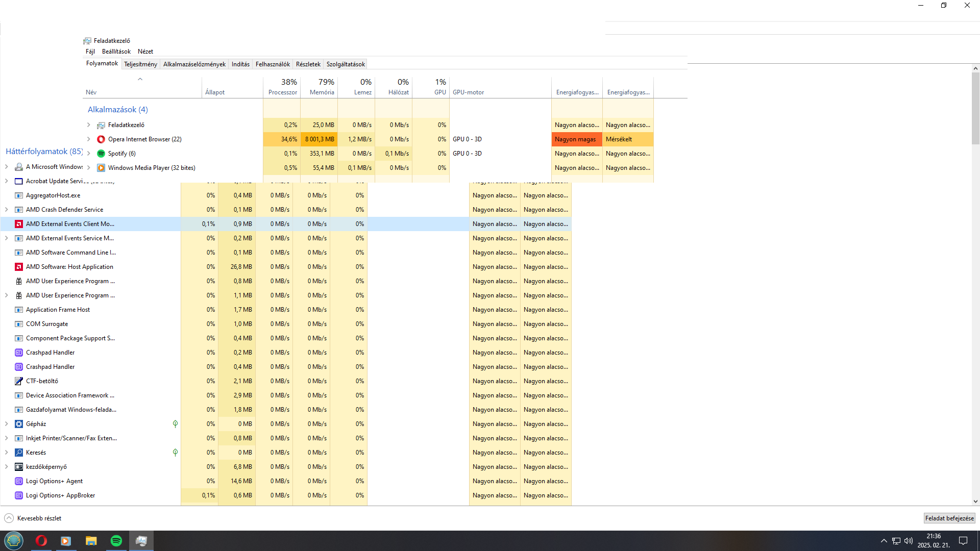Click the Application Frame Host icon
The image size is (980, 551).
click(19, 310)
